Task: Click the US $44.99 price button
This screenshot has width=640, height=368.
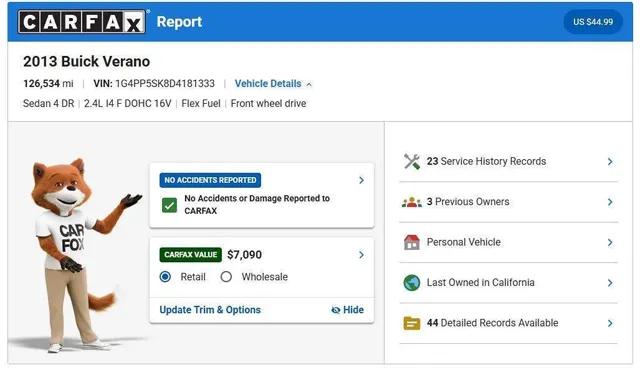Action: [x=593, y=22]
